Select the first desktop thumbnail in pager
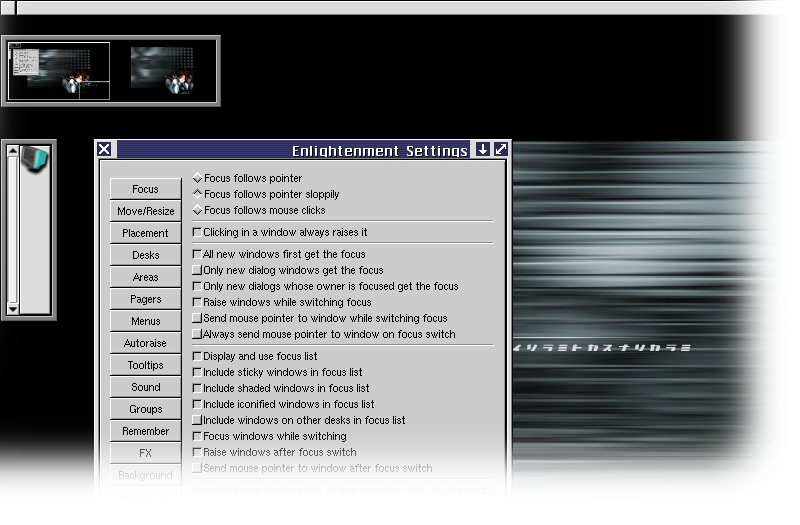Viewport: 800px width, 525px height. [x=59, y=71]
